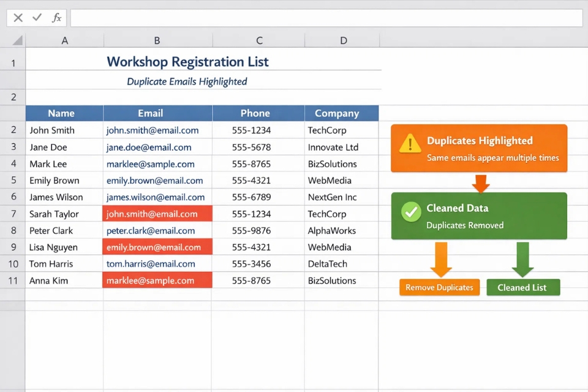Viewport: 588px width, 392px height.
Task: Click the Email column header cell
Action: pyautogui.click(x=150, y=113)
